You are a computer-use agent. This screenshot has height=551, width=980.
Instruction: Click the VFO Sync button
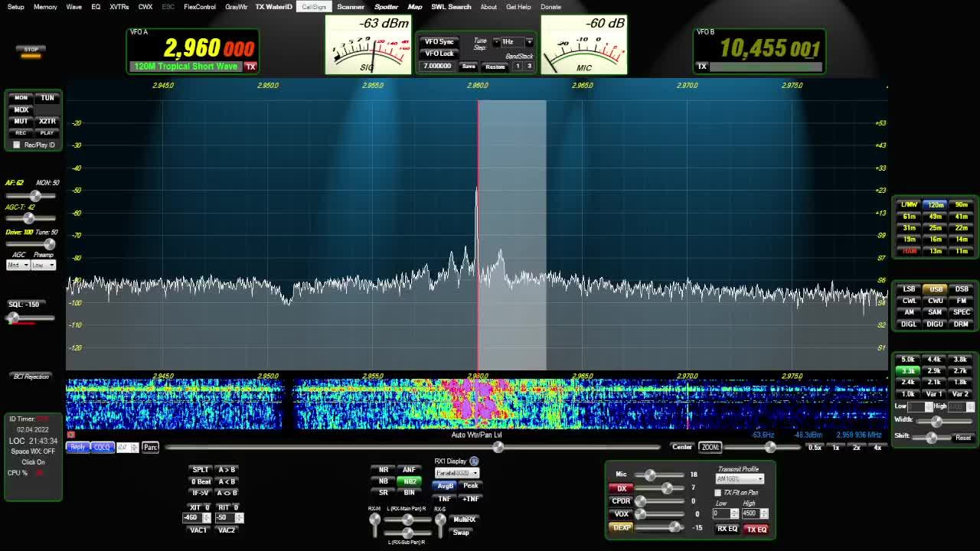point(439,41)
